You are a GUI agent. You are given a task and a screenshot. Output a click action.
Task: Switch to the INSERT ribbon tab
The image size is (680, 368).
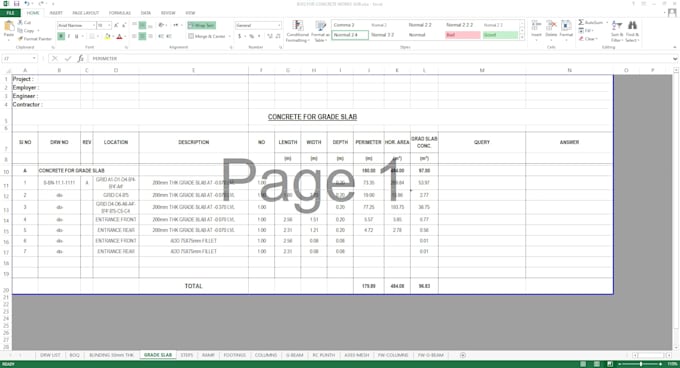click(x=56, y=13)
